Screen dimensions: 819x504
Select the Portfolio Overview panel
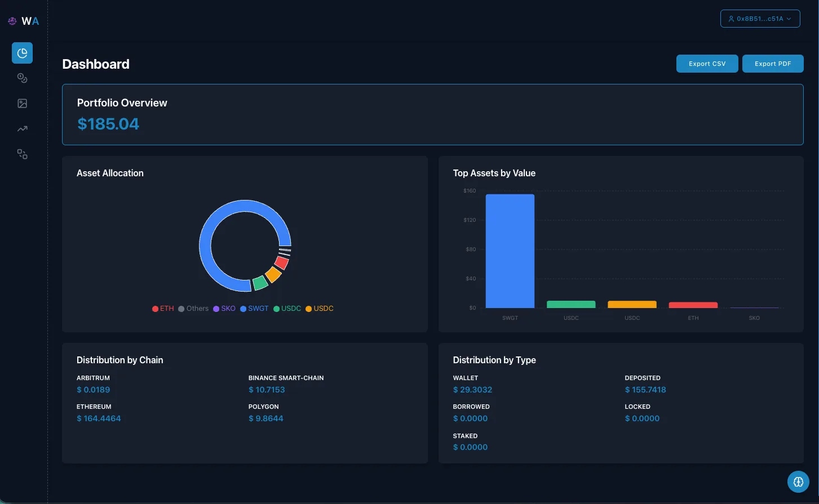pyautogui.click(x=433, y=114)
